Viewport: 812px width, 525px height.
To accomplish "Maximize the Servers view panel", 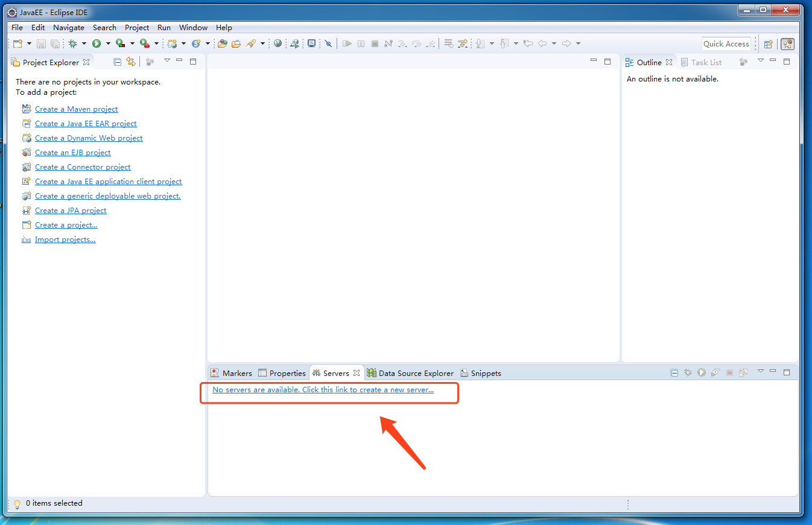I will click(x=787, y=372).
